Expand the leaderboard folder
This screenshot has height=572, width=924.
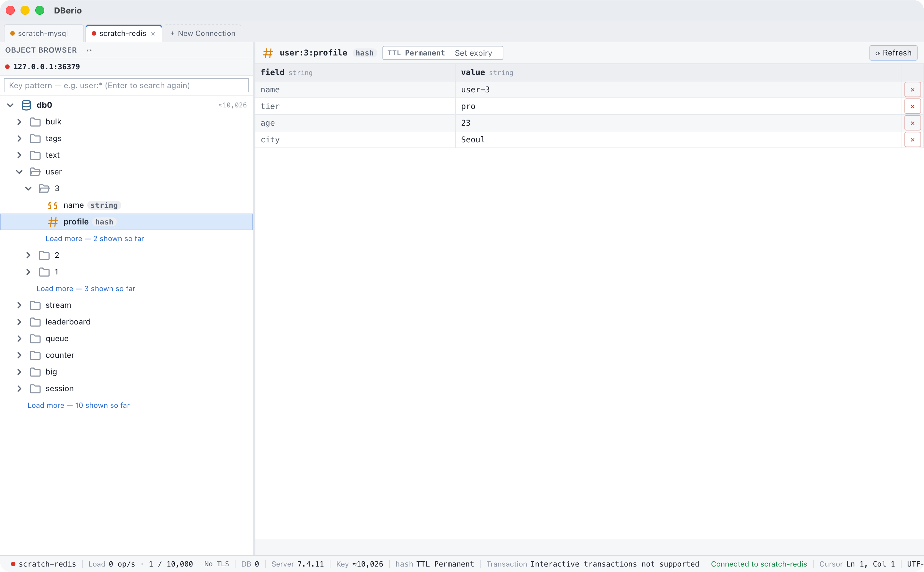coord(19,322)
